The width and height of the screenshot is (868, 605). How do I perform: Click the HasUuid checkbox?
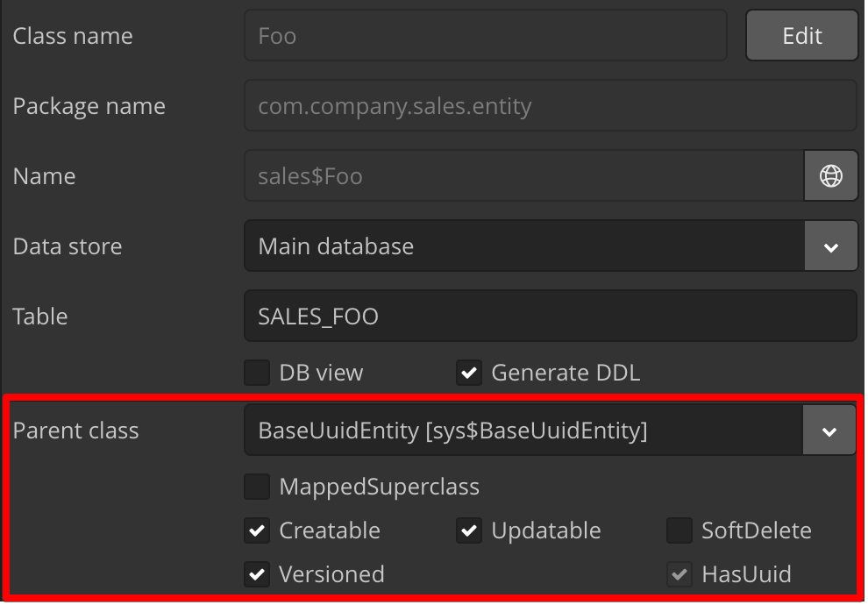(679, 574)
